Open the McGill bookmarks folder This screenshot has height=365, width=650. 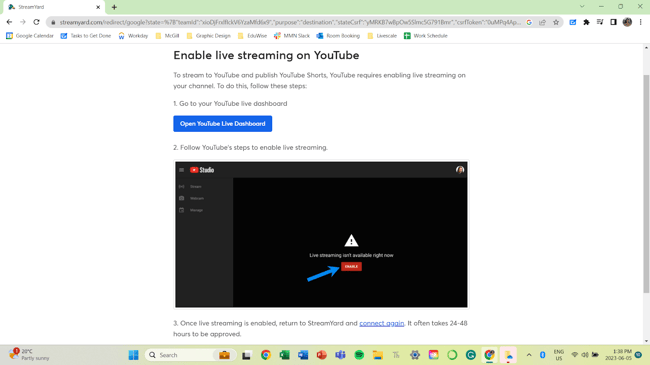pos(167,36)
